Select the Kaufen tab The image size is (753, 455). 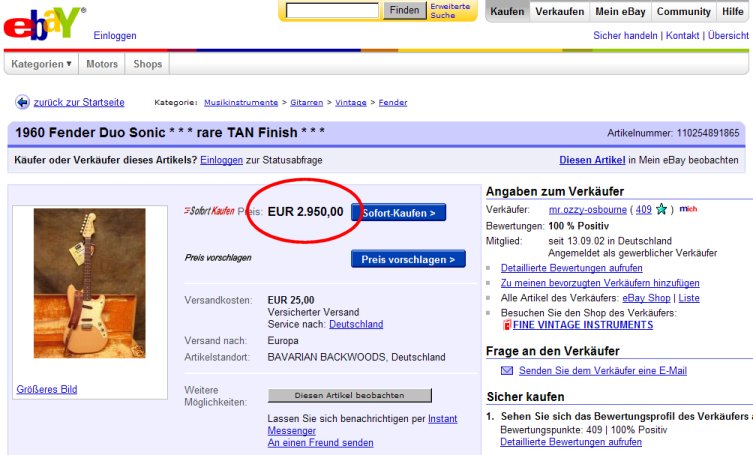(507, 12)
